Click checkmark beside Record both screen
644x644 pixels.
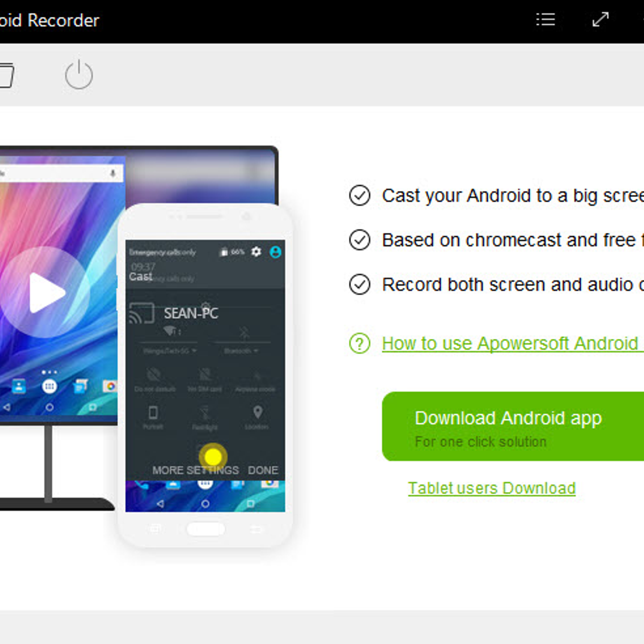[360, 284]
